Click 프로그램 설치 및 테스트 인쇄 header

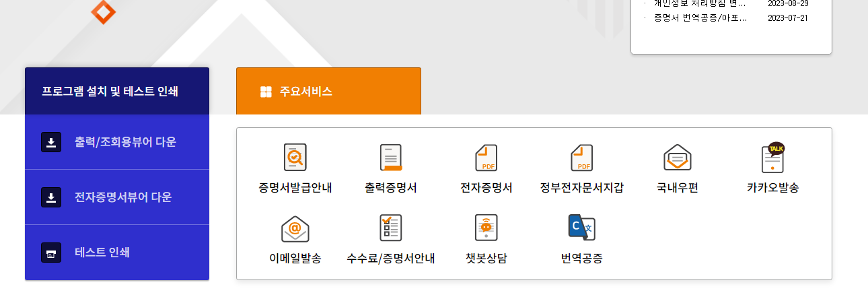tap(117, 91)
